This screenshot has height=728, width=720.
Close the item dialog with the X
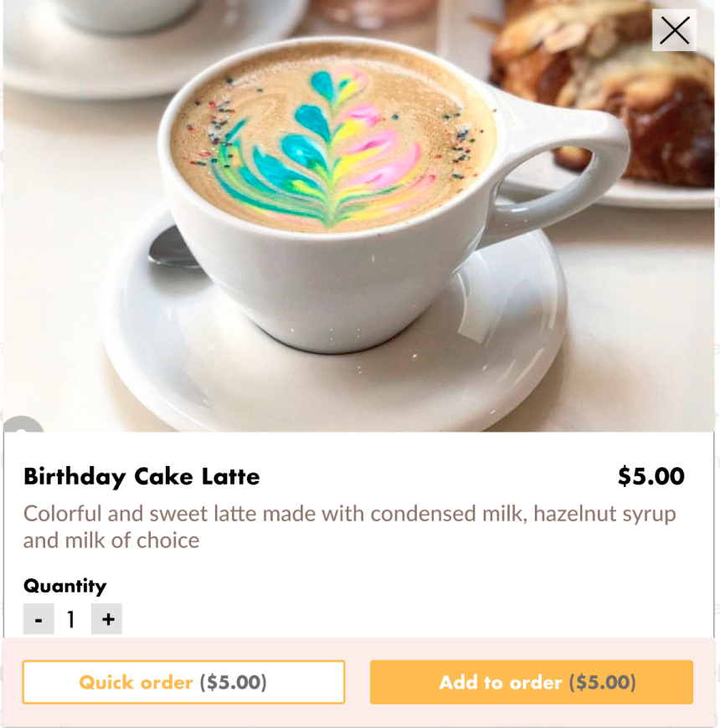(674, 31)
